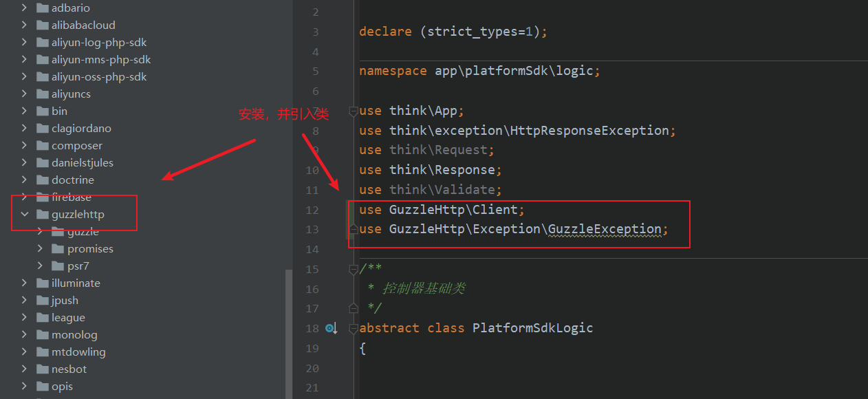Expand the monolog folder chevron

point(25,334)
